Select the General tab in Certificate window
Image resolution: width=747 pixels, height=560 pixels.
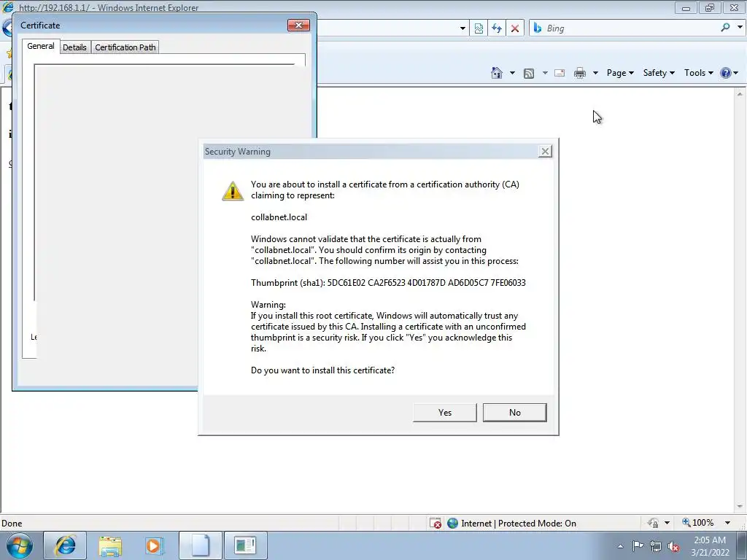click(x=41, y=46)
